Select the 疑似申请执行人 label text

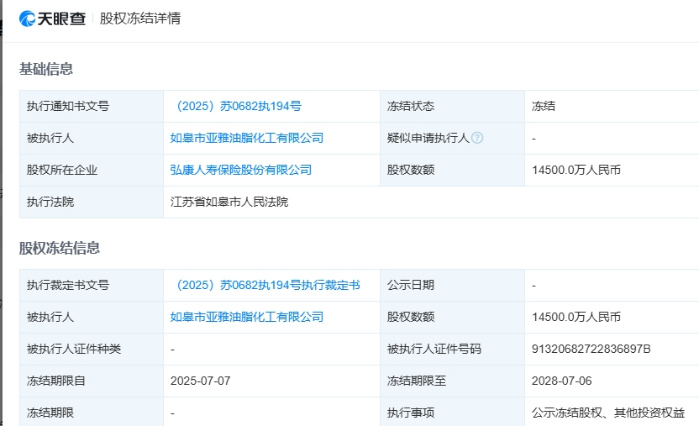tap(428, 138)
